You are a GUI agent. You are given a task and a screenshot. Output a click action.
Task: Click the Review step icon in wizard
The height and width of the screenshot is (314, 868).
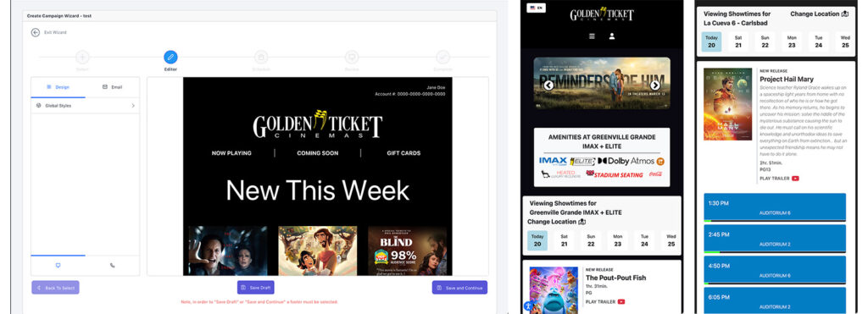352,57
